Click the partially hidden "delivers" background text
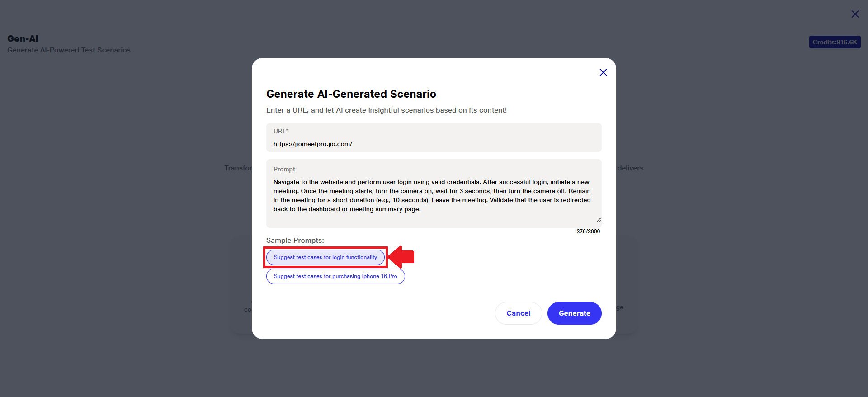 tap(630, 168)
